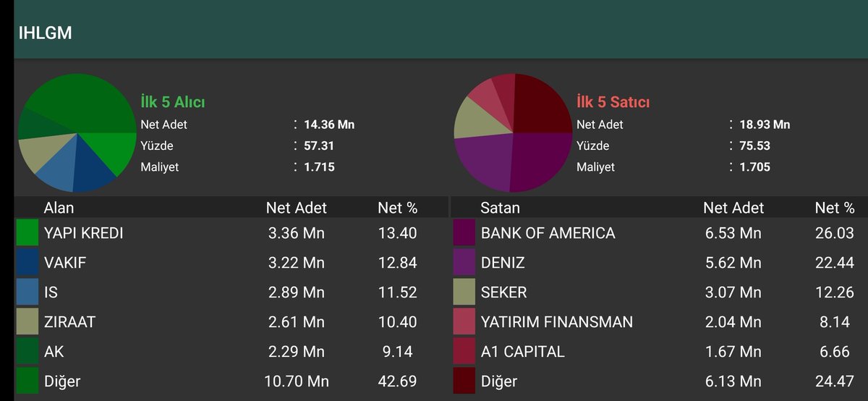The width and height of the screenshot is (868, 401).
Task: Select the YAPI KREDI buyer row name
Action: click(84, 233)
